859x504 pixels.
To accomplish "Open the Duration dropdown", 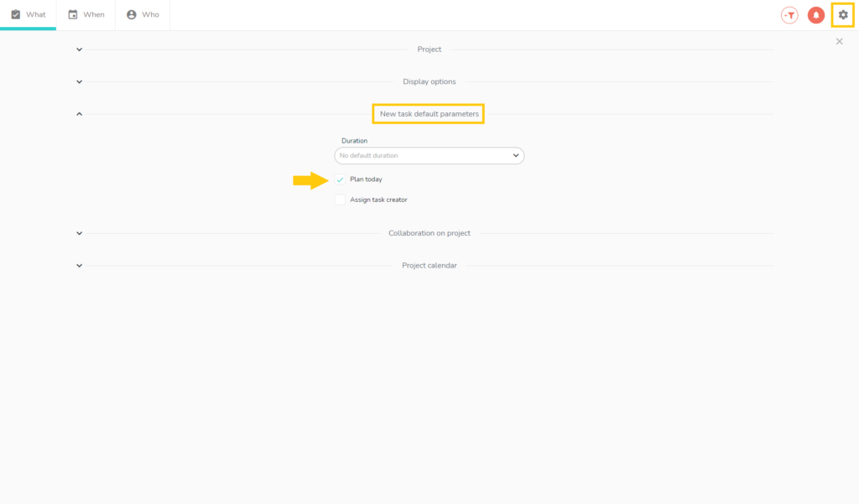I will point(429,155).
